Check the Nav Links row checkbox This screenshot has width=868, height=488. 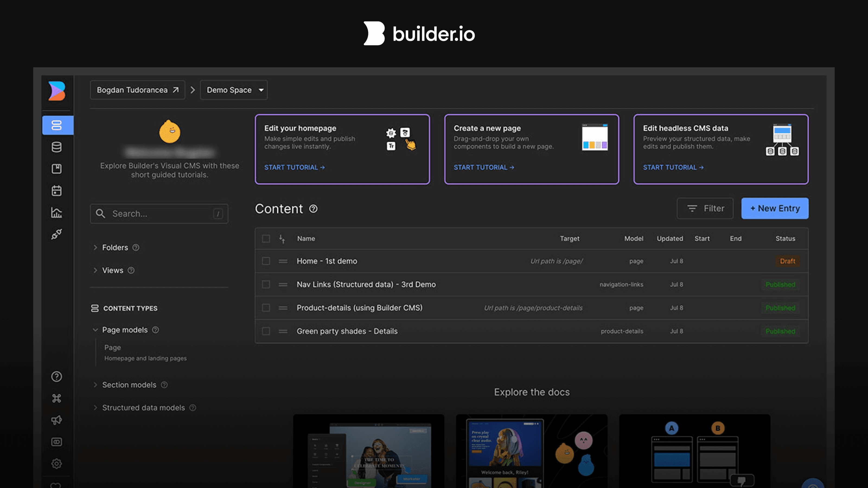(266, 285)
